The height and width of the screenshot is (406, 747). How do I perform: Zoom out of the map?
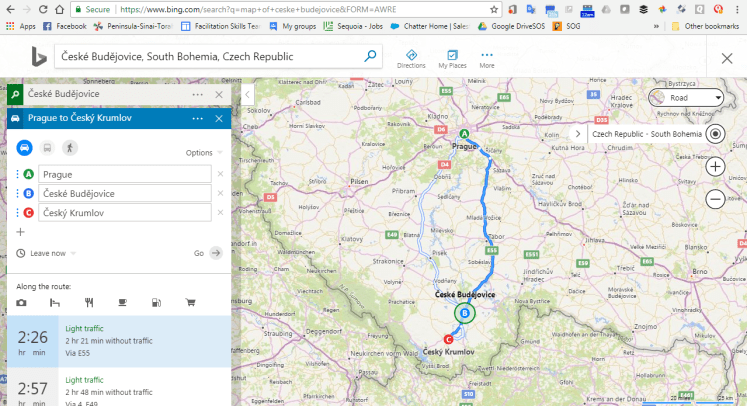click(x=716, y=199)
